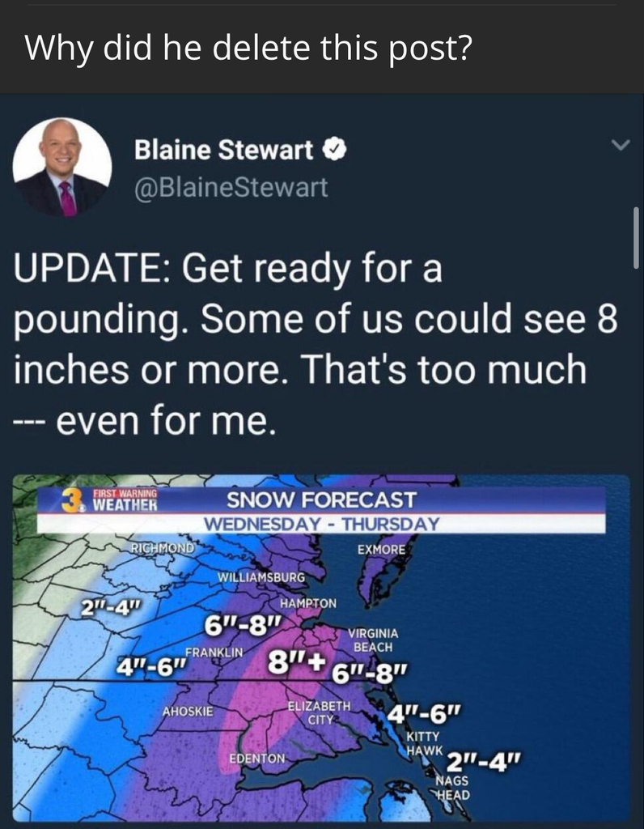Viewport: 644px width, 829px height.
Task: Click the WEDNESDAY - THURSDAY date bar
Action: tap(320, 524)
